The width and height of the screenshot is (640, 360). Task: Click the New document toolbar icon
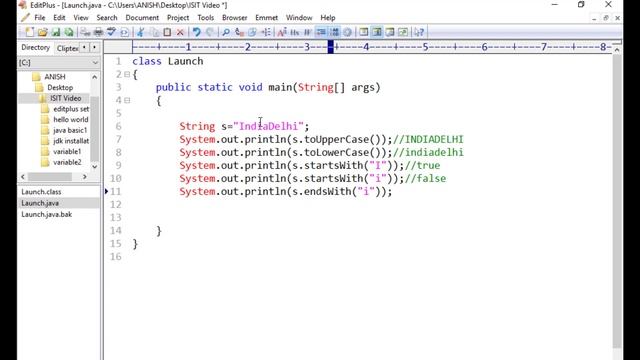tap(29, 32)
